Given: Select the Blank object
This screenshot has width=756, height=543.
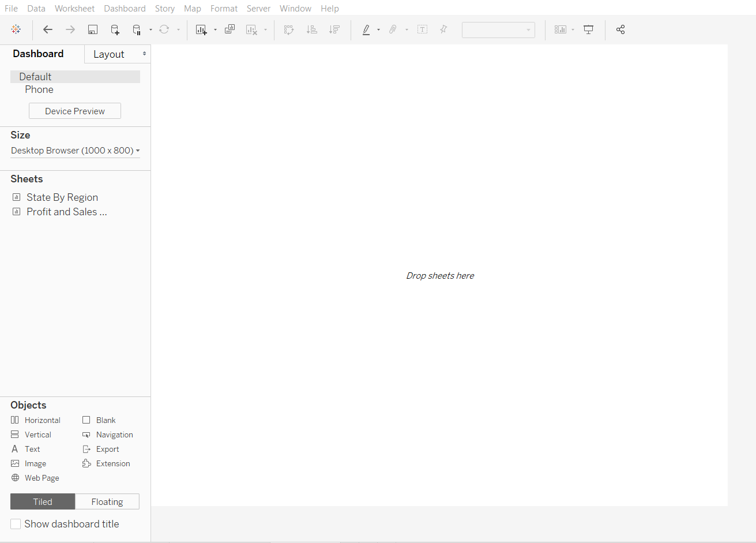Looking at the screenshot, I should click(99, 420).
